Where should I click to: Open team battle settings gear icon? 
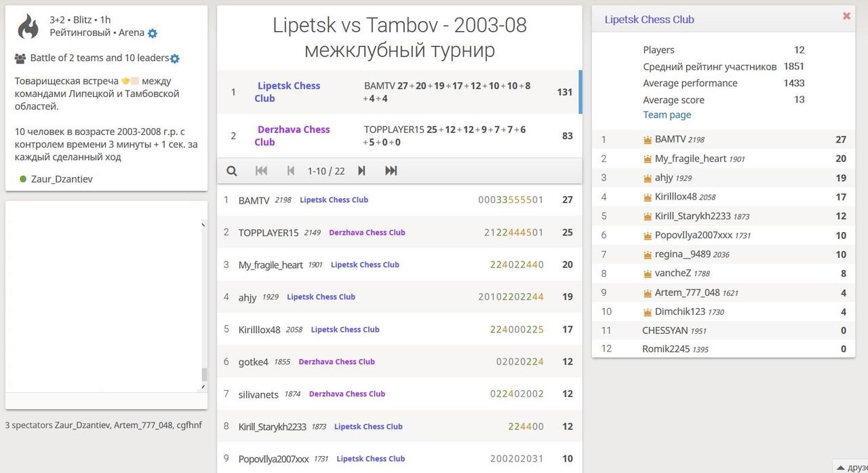[x=175, y=59]
